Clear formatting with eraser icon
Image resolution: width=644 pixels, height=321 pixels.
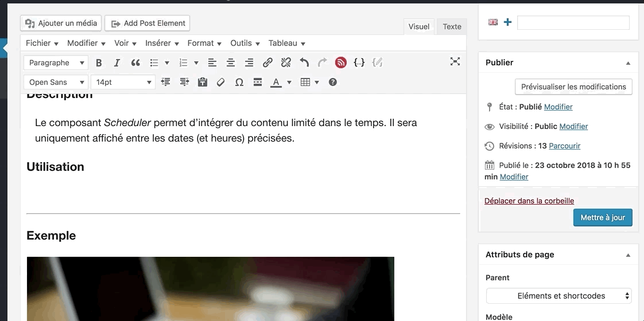click(x=221, y=83)
